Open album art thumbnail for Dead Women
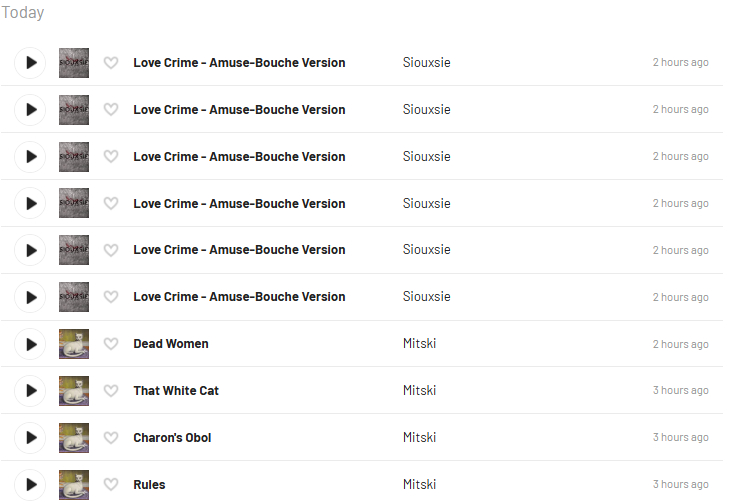 click(x=74, y=344)
